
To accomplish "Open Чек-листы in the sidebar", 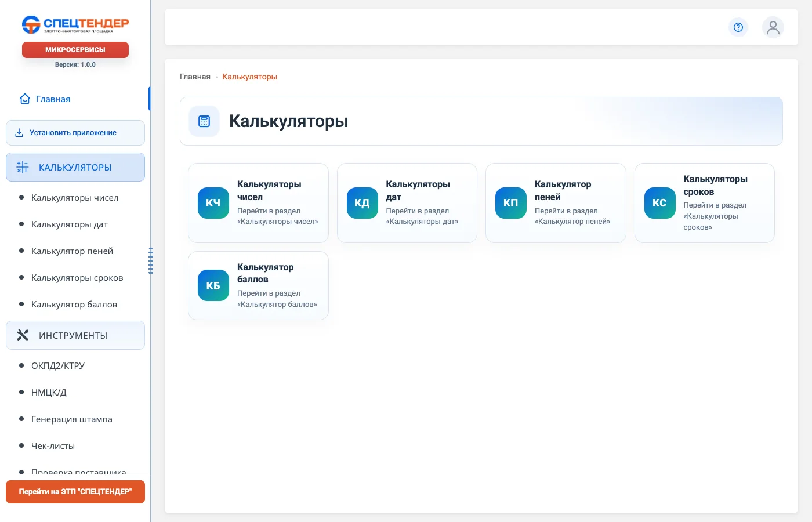I will [x=53, y=446].
